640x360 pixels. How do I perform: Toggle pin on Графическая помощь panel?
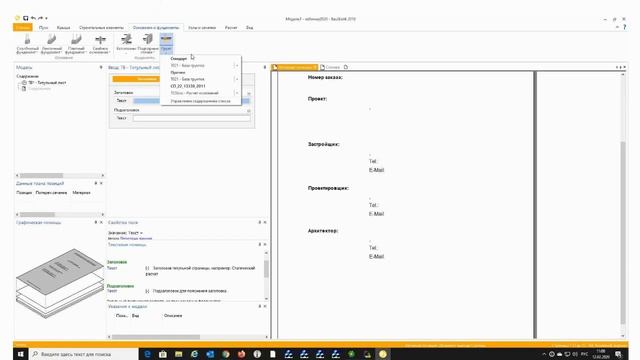[x=96, y=222]
